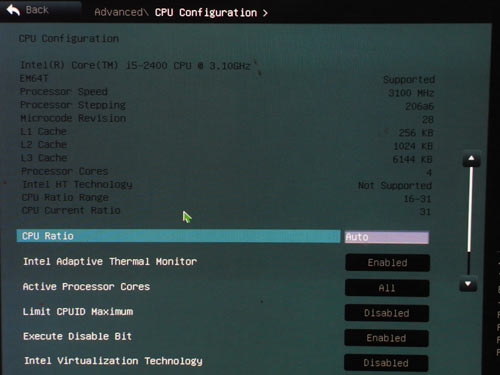This screenshot has width=500, height=375.
Task: Click the Not Supported value
Action: (x=395, y=186)
